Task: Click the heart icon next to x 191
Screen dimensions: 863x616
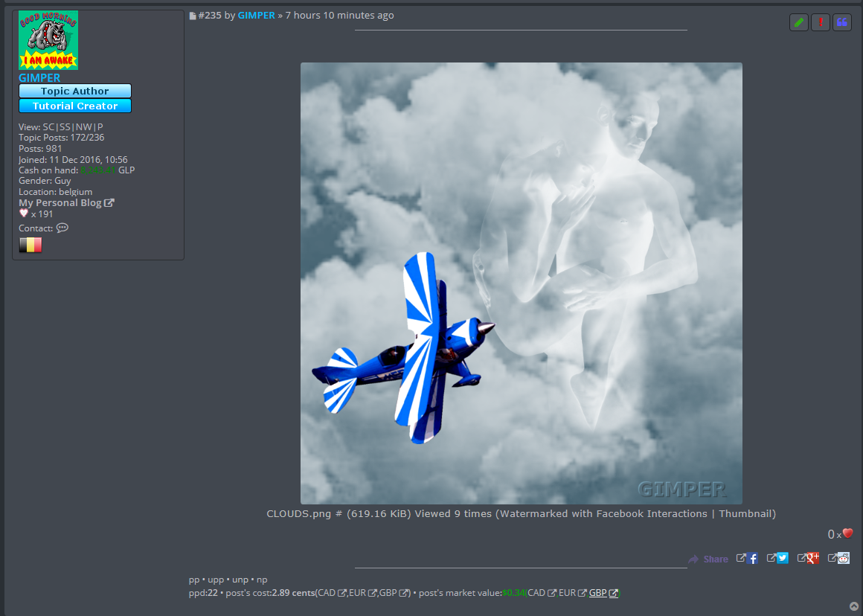Action: (x=24, y=213)
